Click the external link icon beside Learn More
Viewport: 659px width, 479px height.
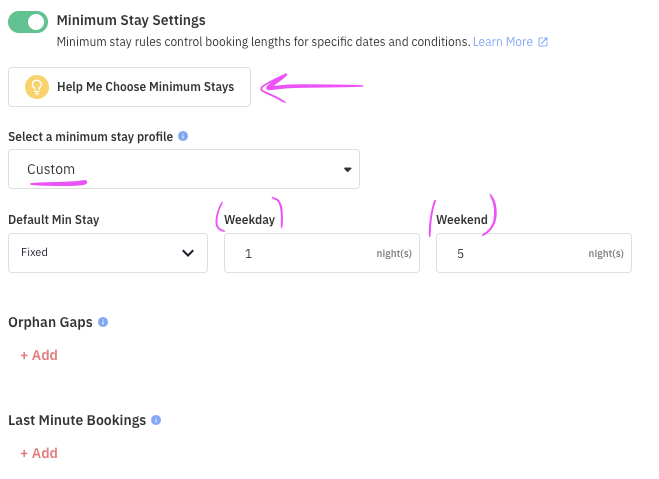543,42
